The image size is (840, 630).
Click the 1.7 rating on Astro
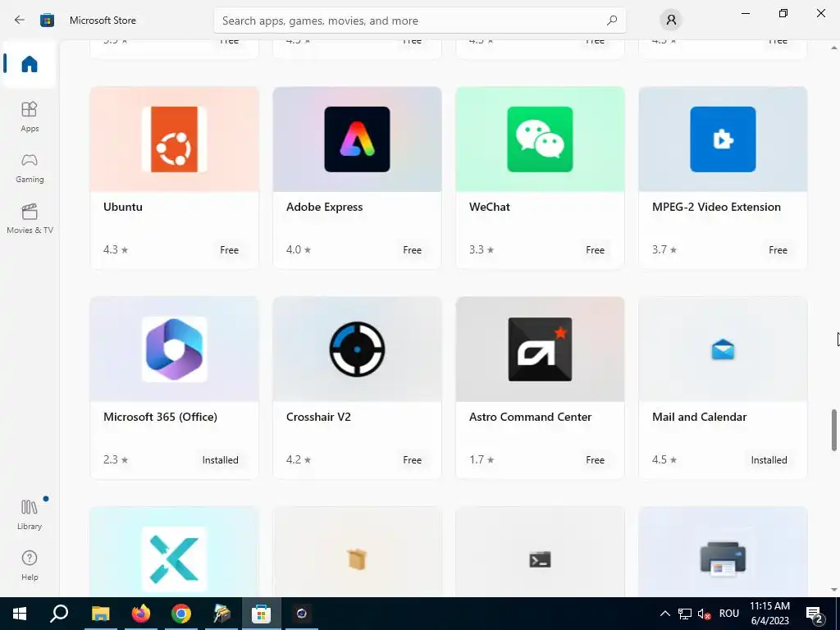pyautogui.click(x=482, y=459)
